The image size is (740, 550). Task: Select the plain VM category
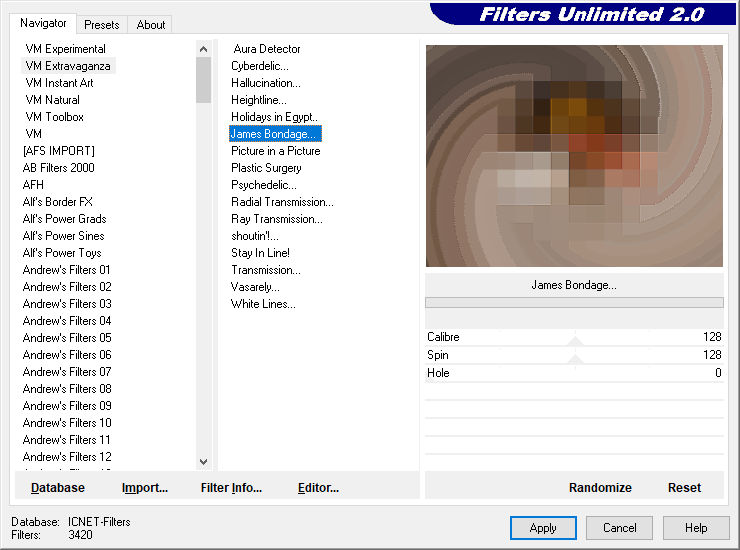[x=34, y=134]
